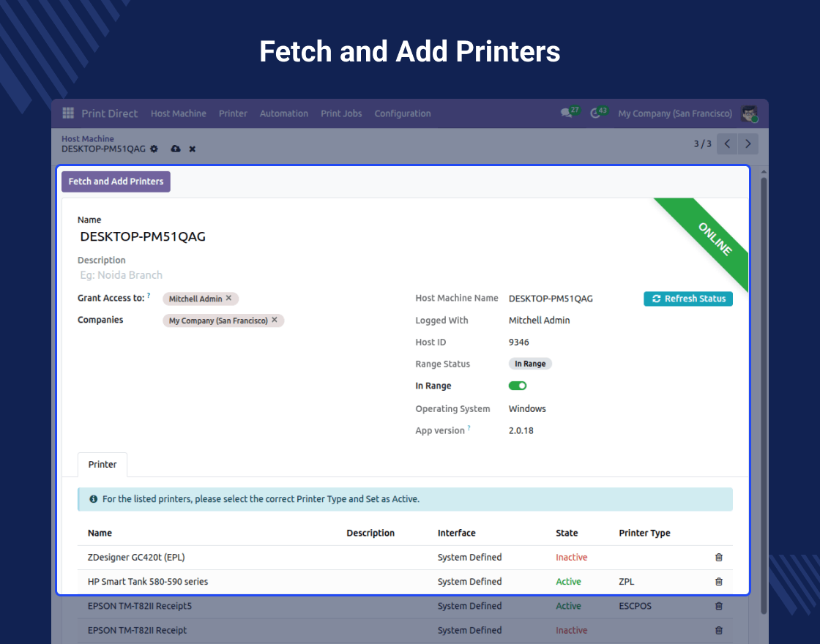The width and height of the screenshot is (820, 644).
Task: Open the chat messages icon with 27 badge
Action: pyautogui.click(x=566, y=113)
